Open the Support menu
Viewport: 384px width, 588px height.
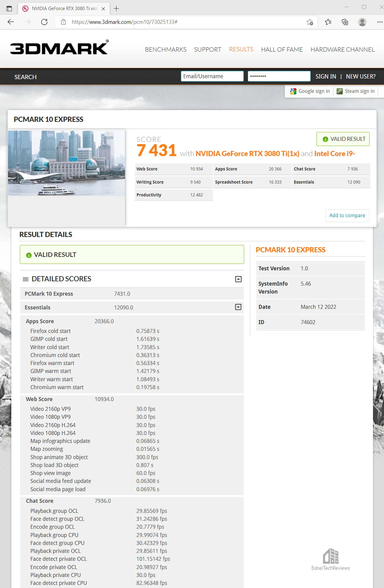click(x=207, y=49)
